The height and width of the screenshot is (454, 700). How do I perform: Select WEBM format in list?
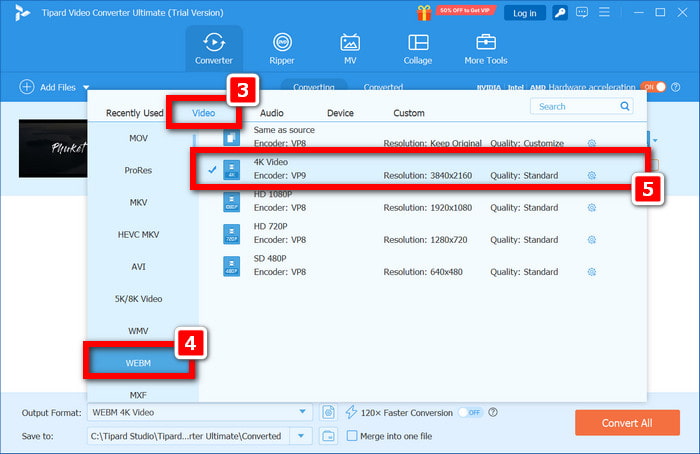tap(138, 363)
